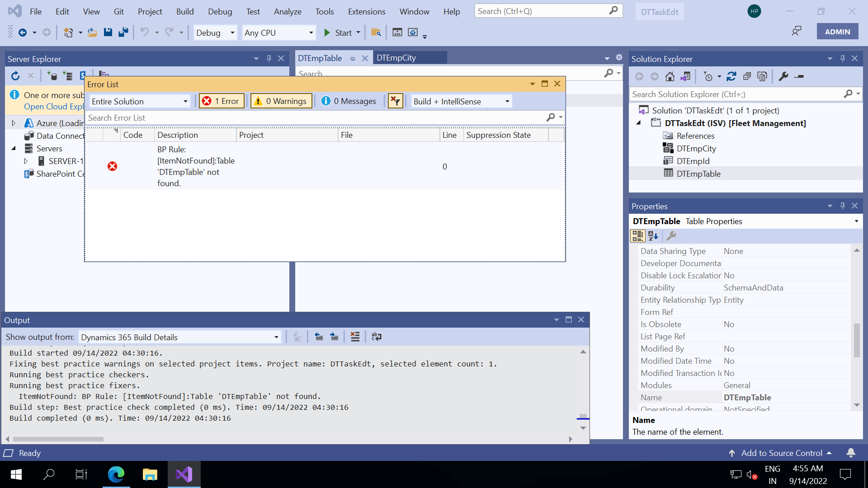Collapse the Servers node in Server Explorer

14,148
